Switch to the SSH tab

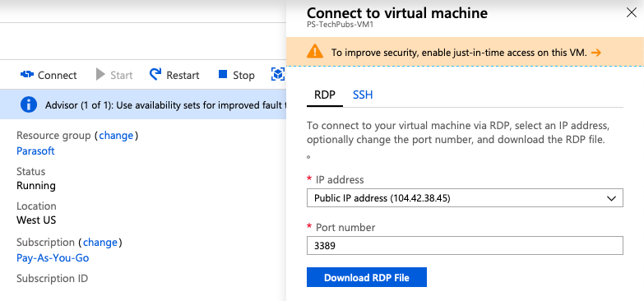click(x=363, y=95)
